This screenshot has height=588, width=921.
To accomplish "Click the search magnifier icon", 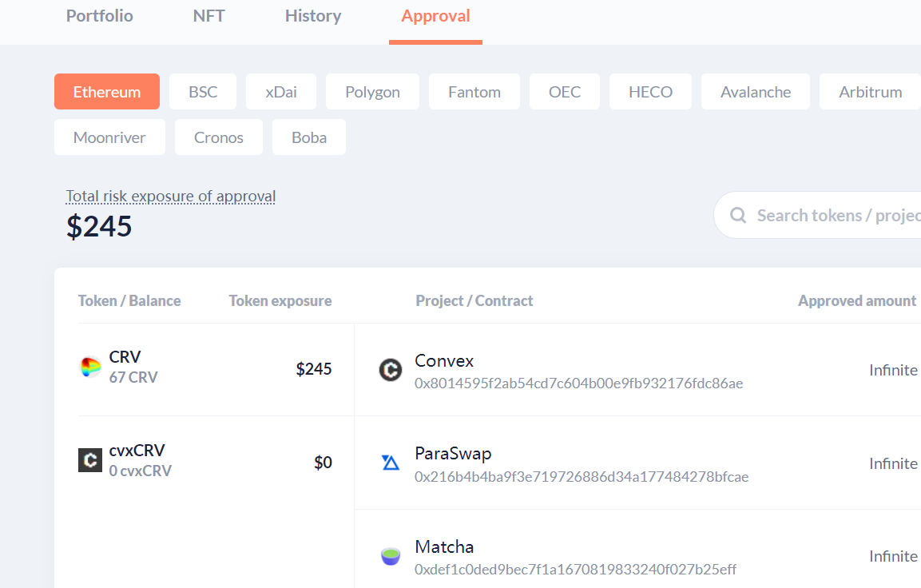I will pyautogui.click(x=738, y=215).
